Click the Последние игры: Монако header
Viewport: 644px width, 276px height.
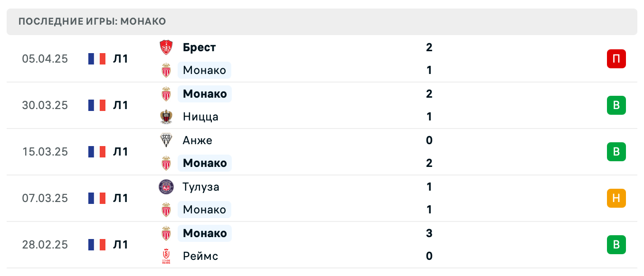(x=92, y=22)
